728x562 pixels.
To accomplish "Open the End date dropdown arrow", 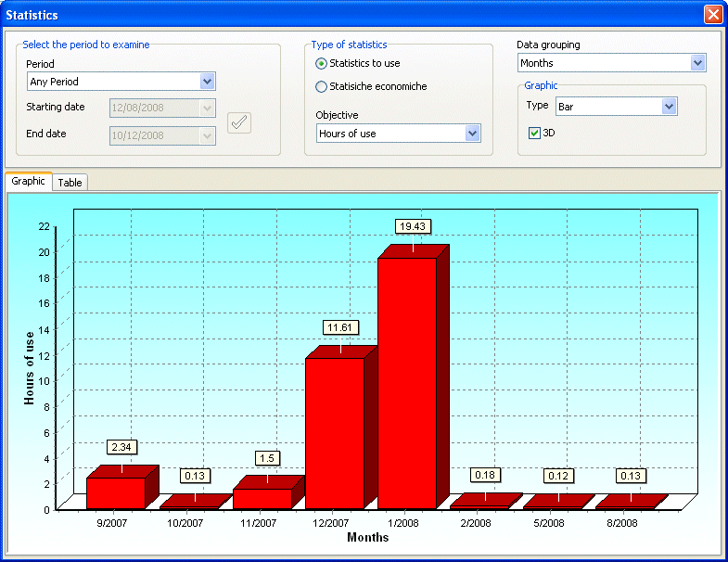I will (207, 135).
